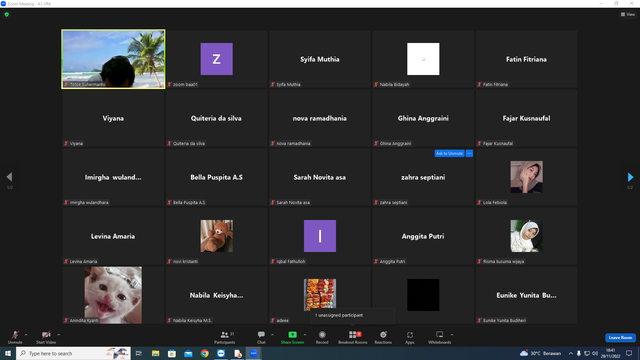The image size is (640, 360).
Task: Select adeee's food photo avatar
Action: [320, 295]
